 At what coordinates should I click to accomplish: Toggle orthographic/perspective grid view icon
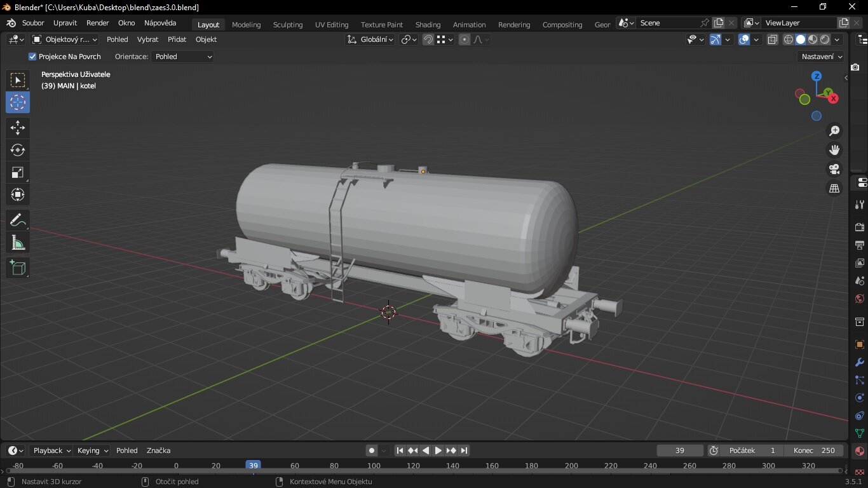[x=834, y=189]
